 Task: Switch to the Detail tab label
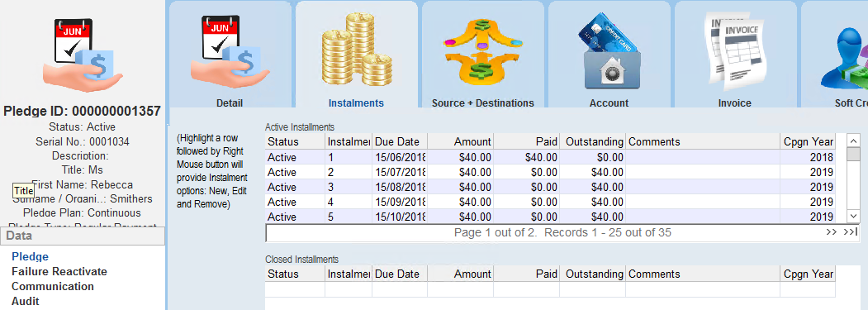point(230,103)
